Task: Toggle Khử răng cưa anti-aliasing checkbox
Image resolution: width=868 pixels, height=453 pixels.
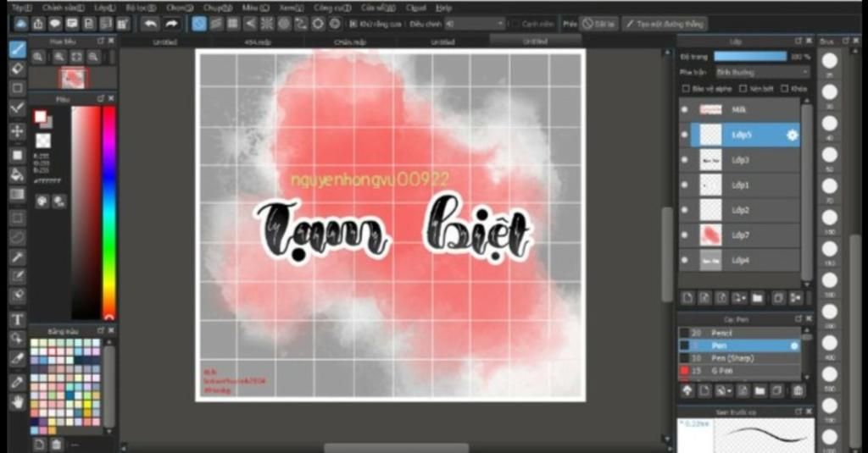Action: pyautogui.click(x=353, y=24)
